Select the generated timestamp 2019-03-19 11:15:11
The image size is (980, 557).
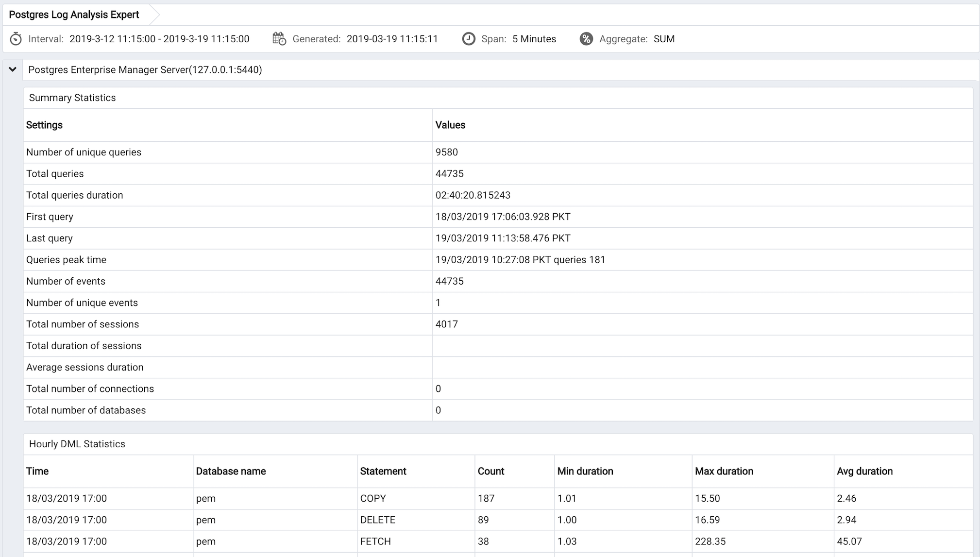[x=392, y=39]
